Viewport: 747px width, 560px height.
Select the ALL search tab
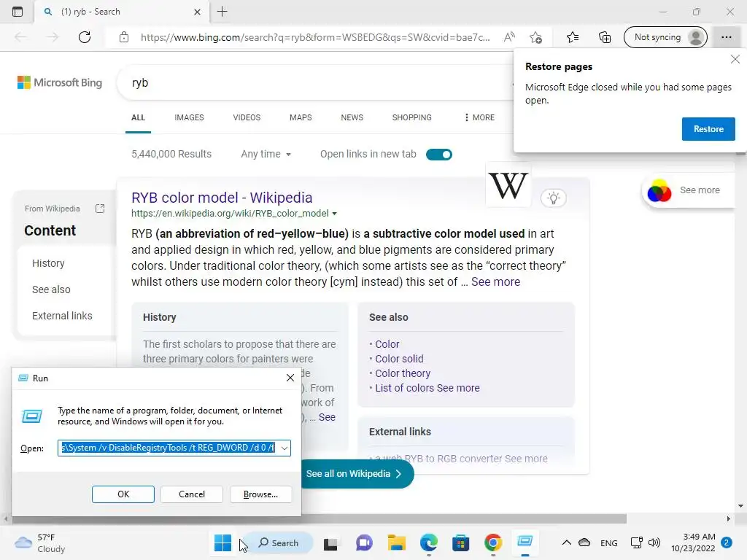138,117
